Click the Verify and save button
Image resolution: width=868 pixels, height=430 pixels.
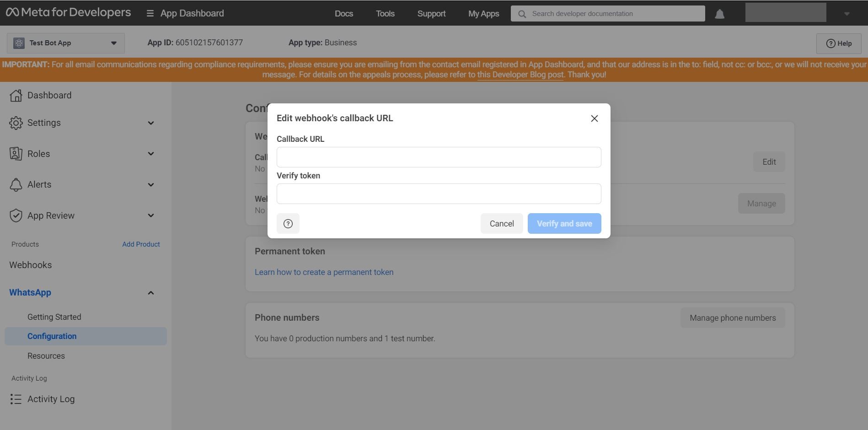pyautogui.click(x=564, y=224)
